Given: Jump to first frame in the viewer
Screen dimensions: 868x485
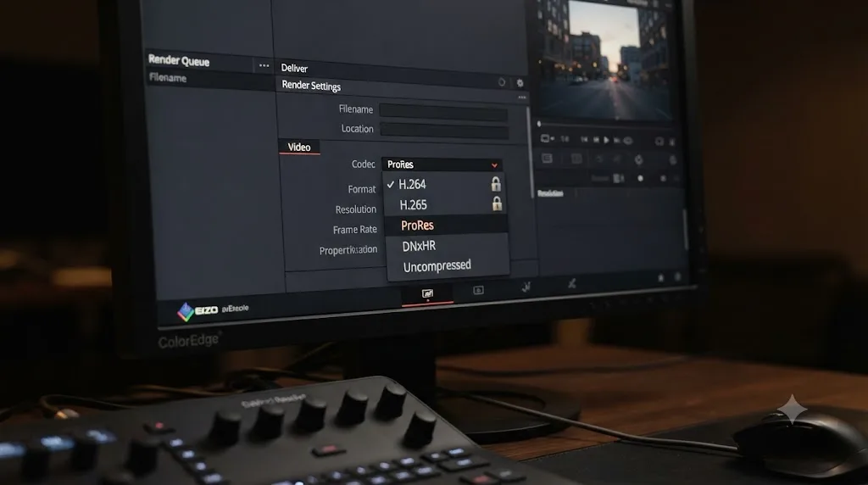Looking at the screenshot, I should (x=584, y=140).
